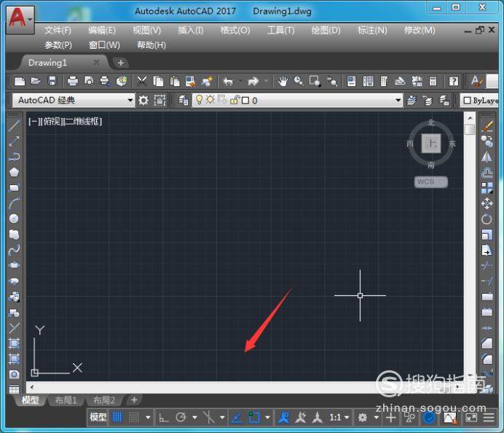Select the Chamfer modify tool
The image size is (504, 433).
click(487, 343)
